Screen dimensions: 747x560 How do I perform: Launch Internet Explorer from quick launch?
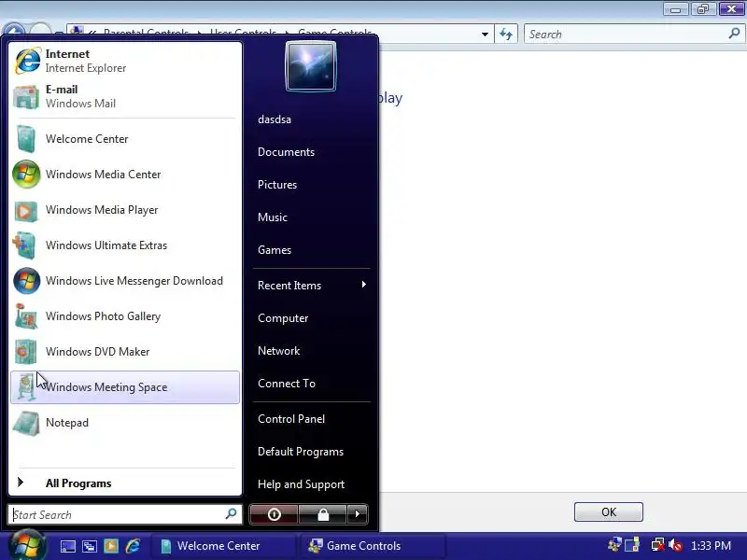tap(133, 546)
